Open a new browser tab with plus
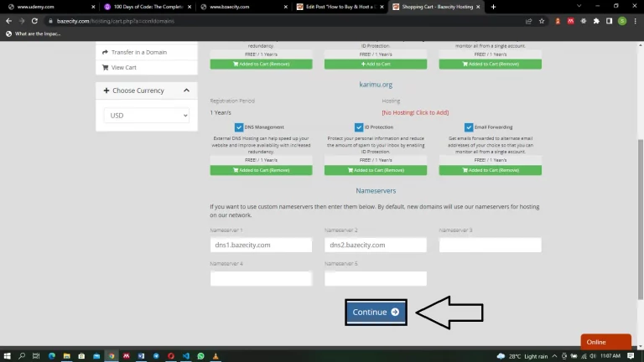The width and height of the screenshot is (644, 362). (x=493, y=7)
